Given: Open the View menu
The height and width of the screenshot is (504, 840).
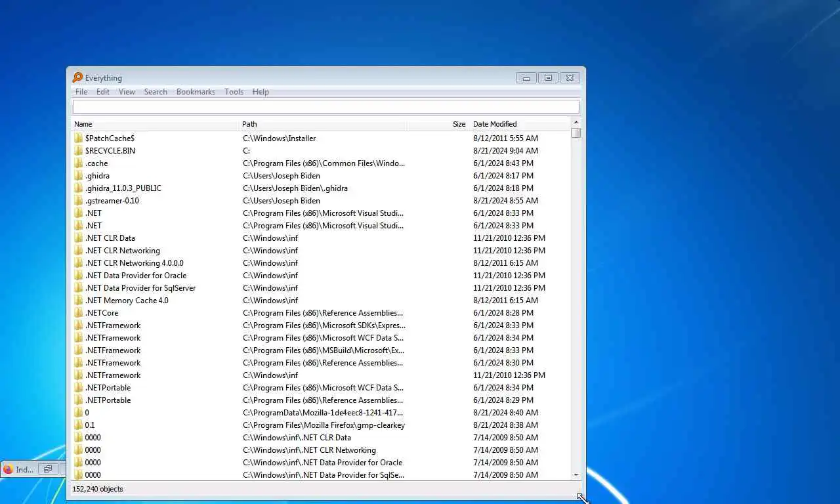Looking at the screenshot, I should click(x=127, y=92).
